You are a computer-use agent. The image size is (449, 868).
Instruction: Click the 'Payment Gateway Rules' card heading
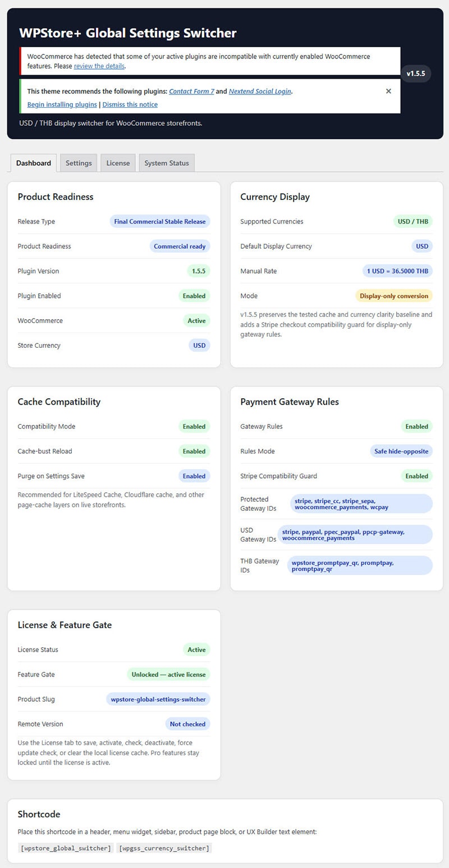290,402
